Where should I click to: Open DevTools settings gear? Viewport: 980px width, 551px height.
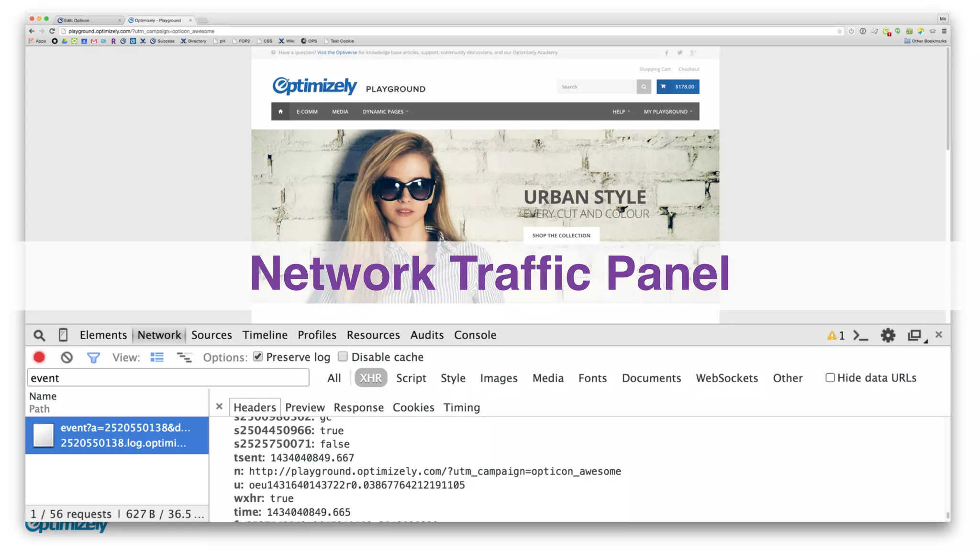888,335
